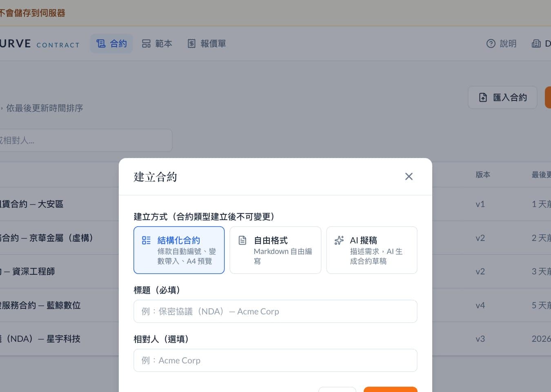551x392 pixels.
Task: Click the 結構化合約 list icon
Action: (146, 240)
